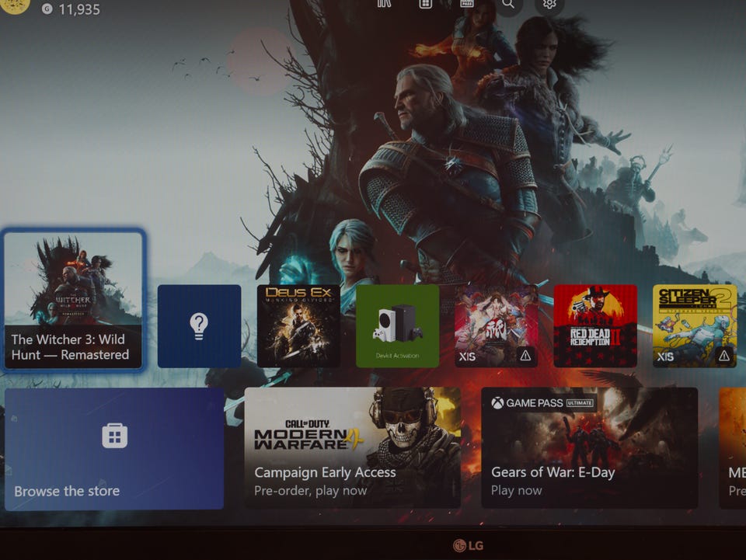Click the Search magnifier icon
Image resolution: width=746 pixels, height=560 pixels.
pos(508,5)
